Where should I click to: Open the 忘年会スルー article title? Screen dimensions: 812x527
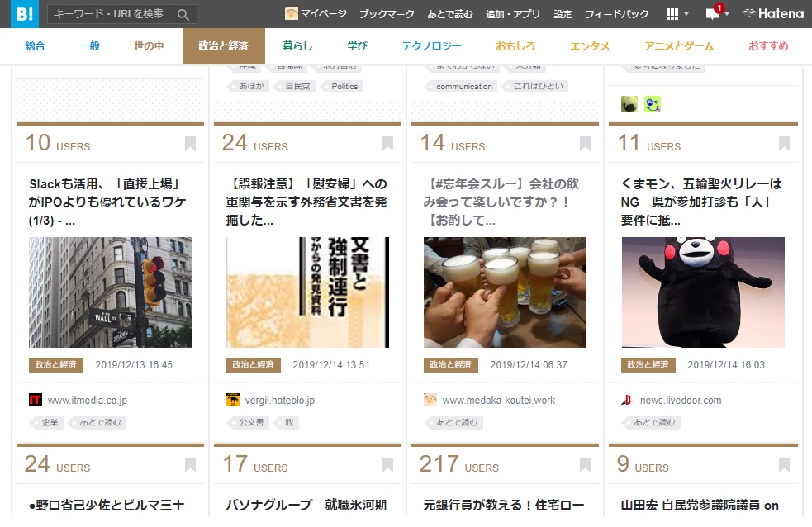point(501,202)
